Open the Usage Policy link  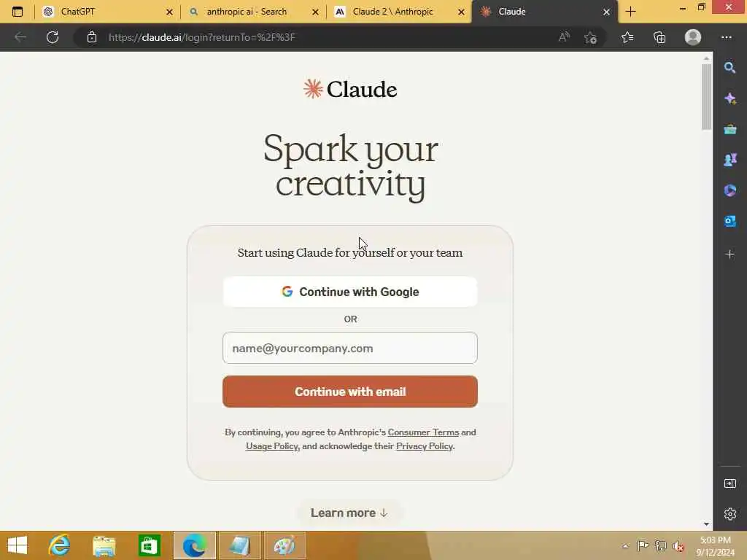(x=272, y=446)
